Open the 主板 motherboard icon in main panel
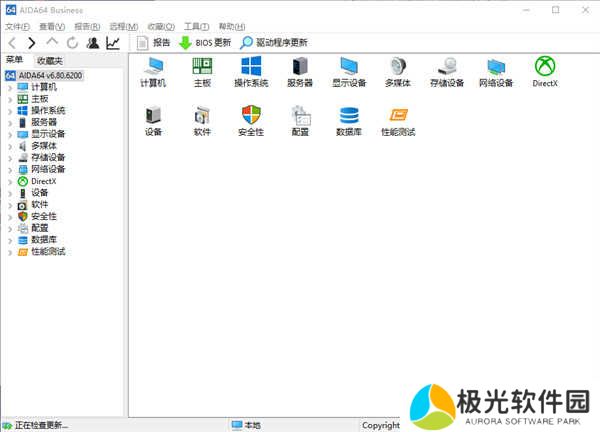This screenshot has height=432, width=600. click(x=202, y=68)
